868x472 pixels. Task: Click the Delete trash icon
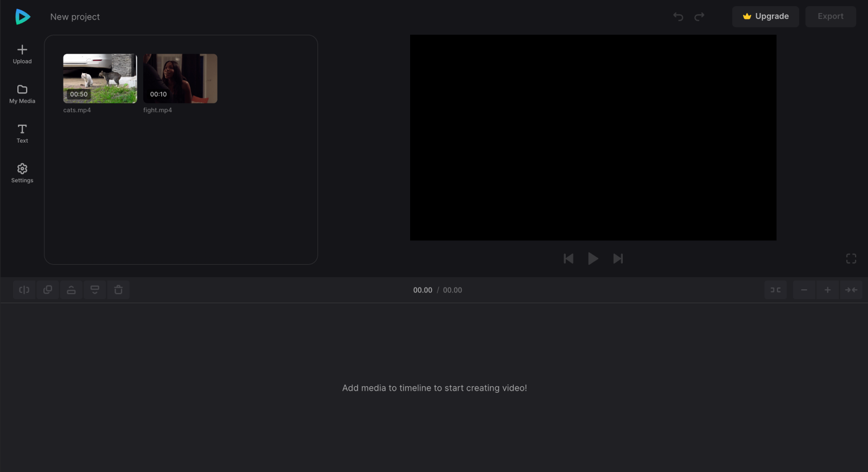click(x=118, y=290)
